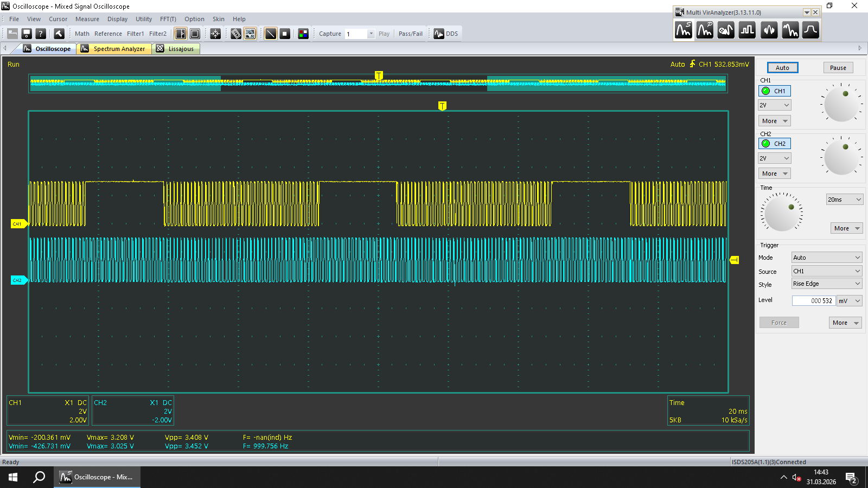Open the RGB color settings icon
868x488 pixels.
303,34
